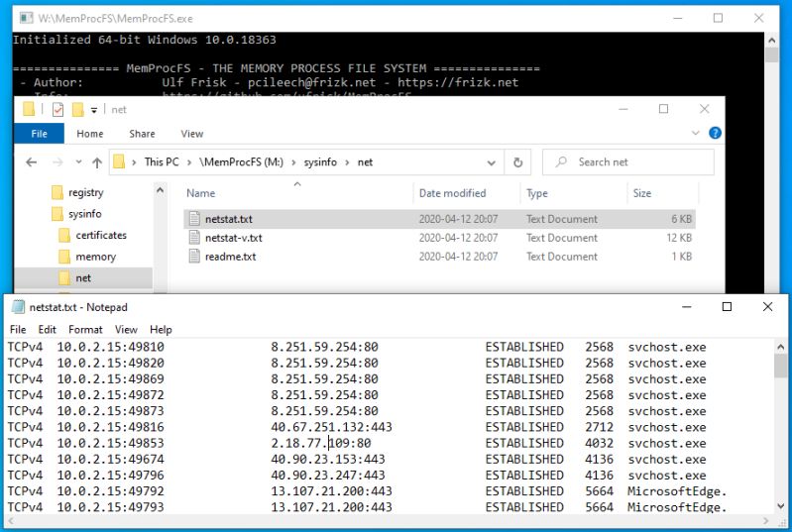Click the 40.67.251.132:443 address in Notepad

pos(331,427)
